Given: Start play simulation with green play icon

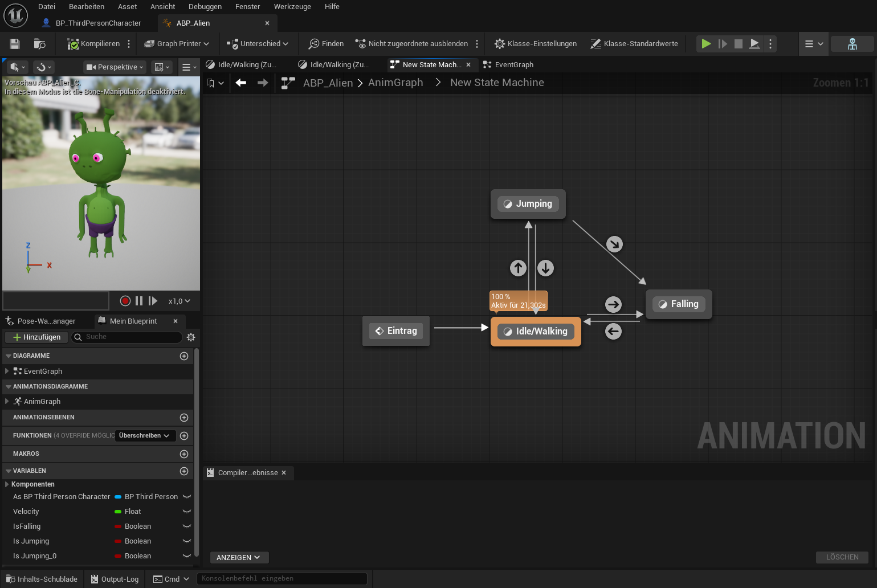Looking at the screenshot, I should coord(706,44).
